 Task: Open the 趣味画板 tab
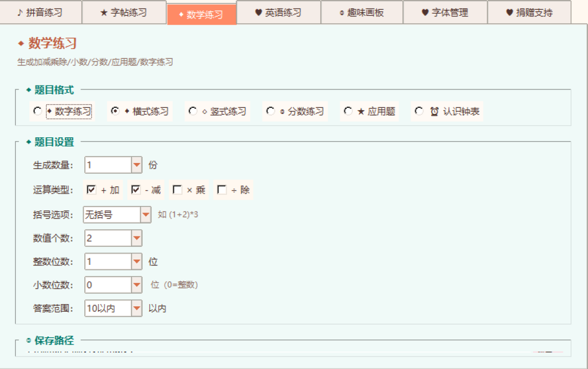click(x=362, y=13)
